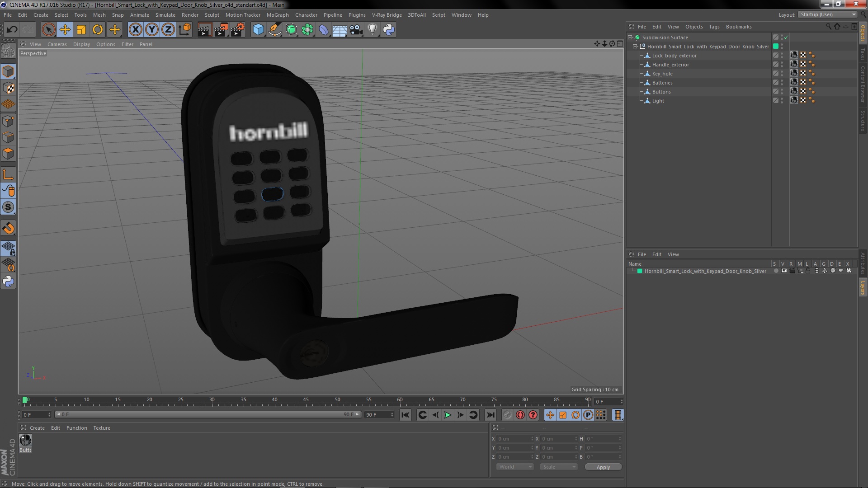Open Objects panel Bookmarks menu

pyautogui.click(x=739, y=27)
